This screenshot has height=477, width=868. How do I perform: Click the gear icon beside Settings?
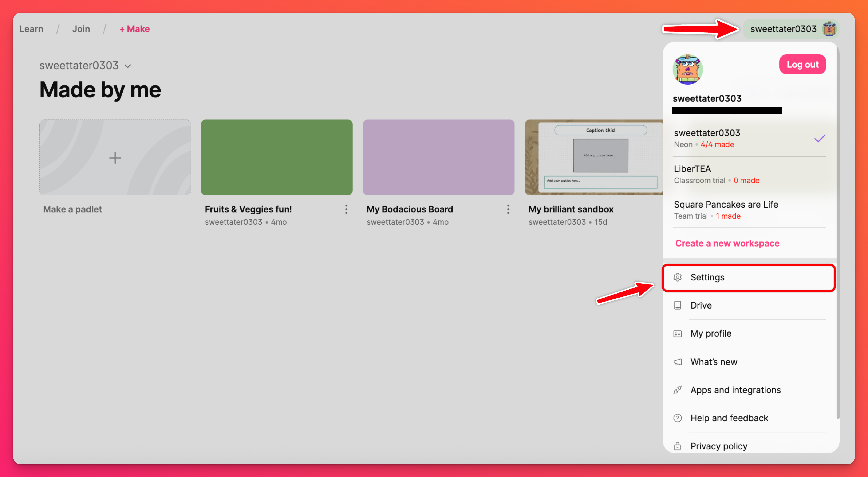click(x=678, y=277)
